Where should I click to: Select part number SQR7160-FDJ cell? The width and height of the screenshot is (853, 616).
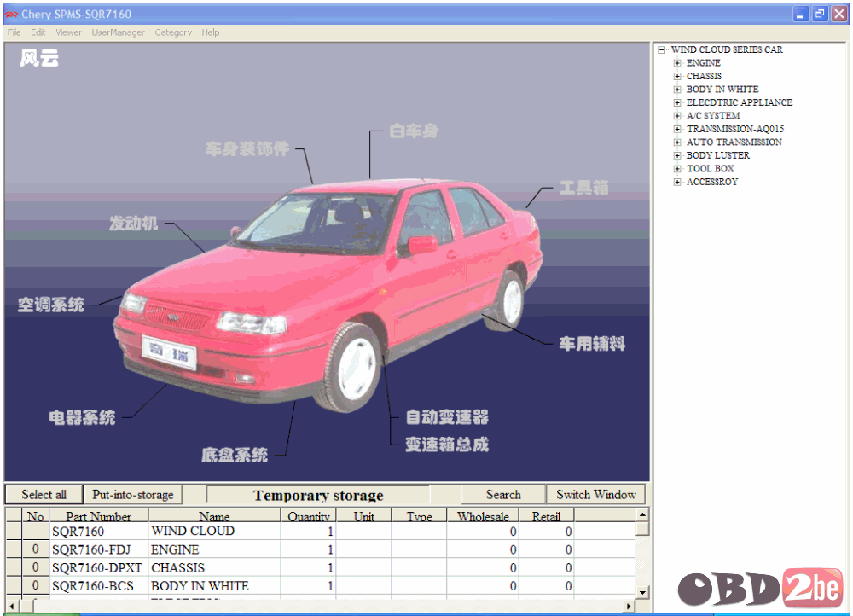tap(98, 549)
